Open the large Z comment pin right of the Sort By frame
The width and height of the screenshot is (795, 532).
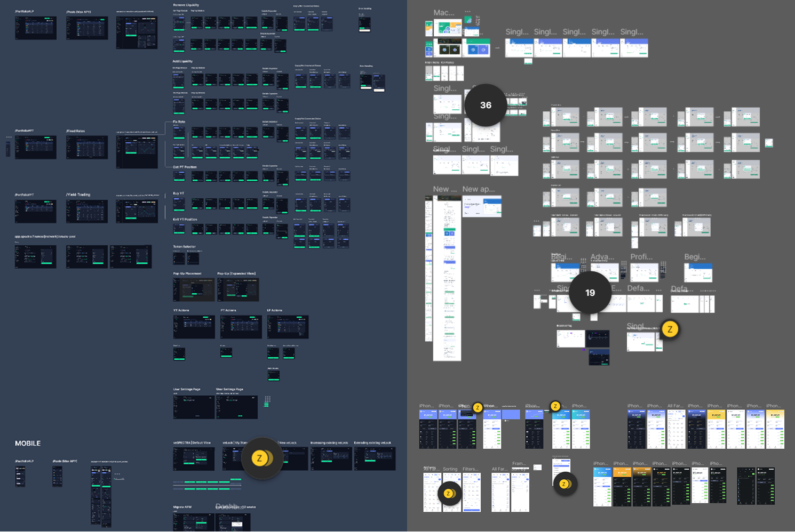click(x=565, y=484)
